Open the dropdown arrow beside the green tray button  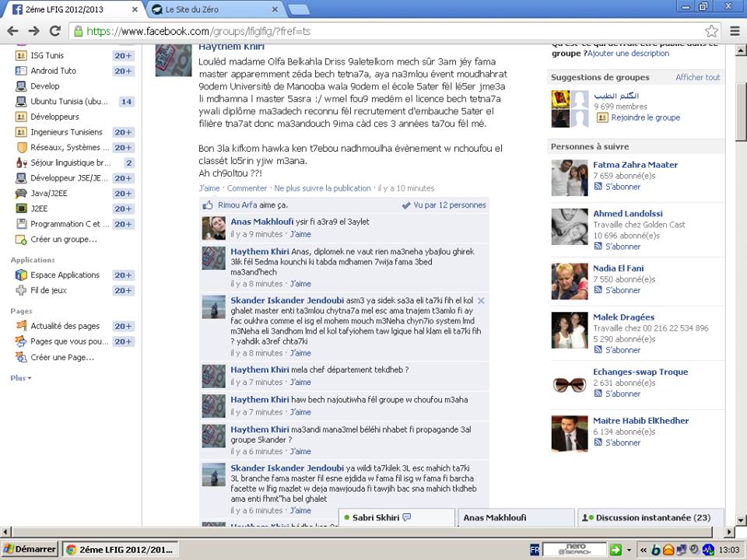[629, 550]
